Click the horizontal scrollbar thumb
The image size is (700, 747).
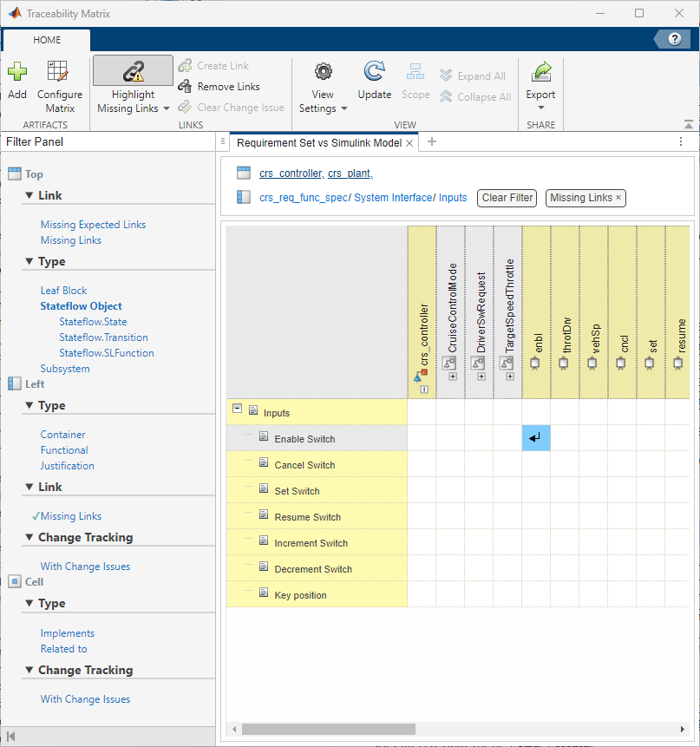[329, 730]
